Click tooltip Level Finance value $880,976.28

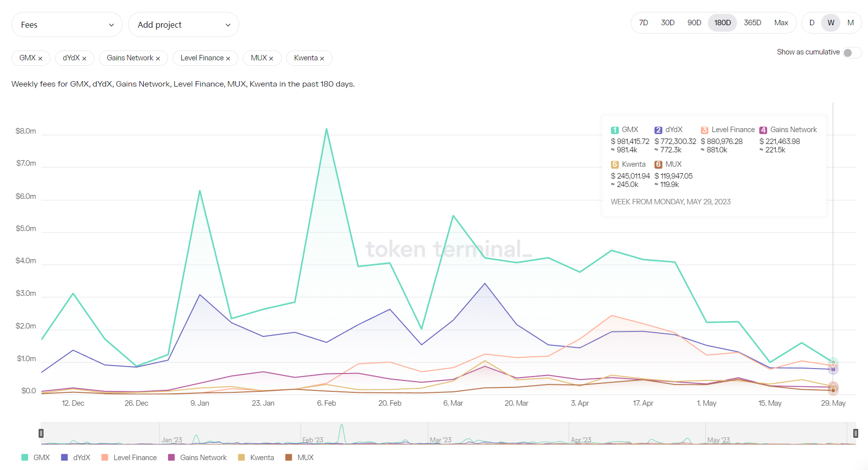coord(721,141)
